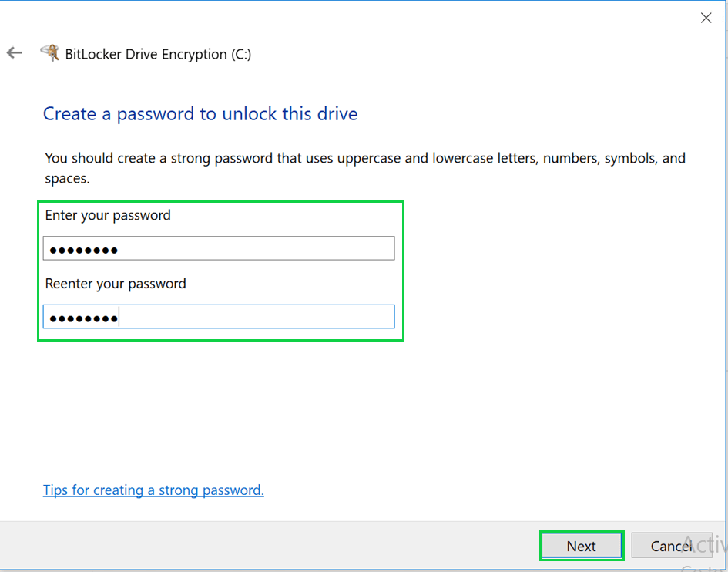
Task: Click the 'Enter your password' label
Action: pyautogui.click(x=108, y=215)
